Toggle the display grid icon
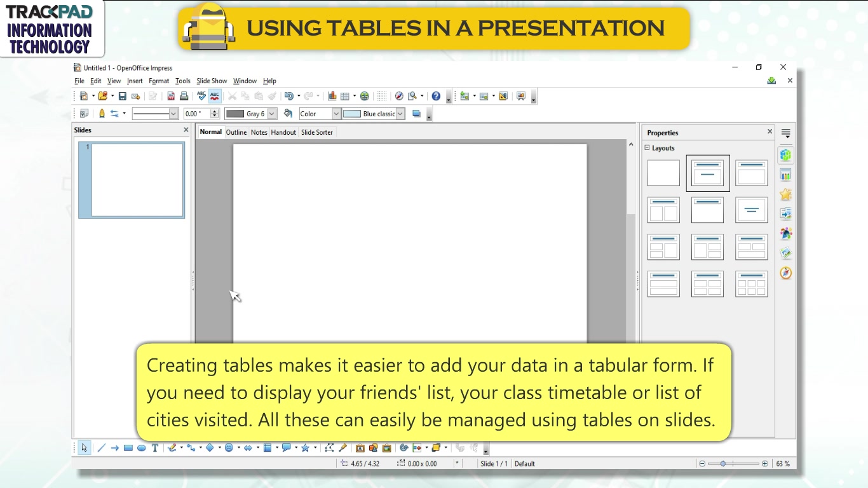The width and height of the screenshot is (868, 488). click(382, 97)
